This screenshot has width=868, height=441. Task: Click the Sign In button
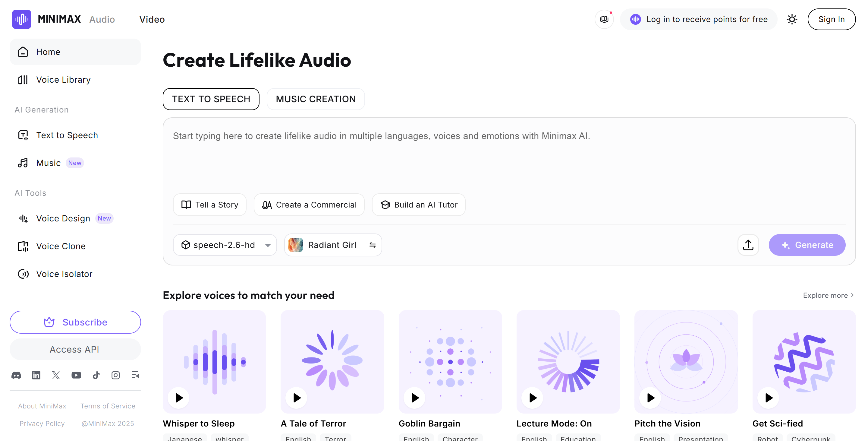(831, 19)
